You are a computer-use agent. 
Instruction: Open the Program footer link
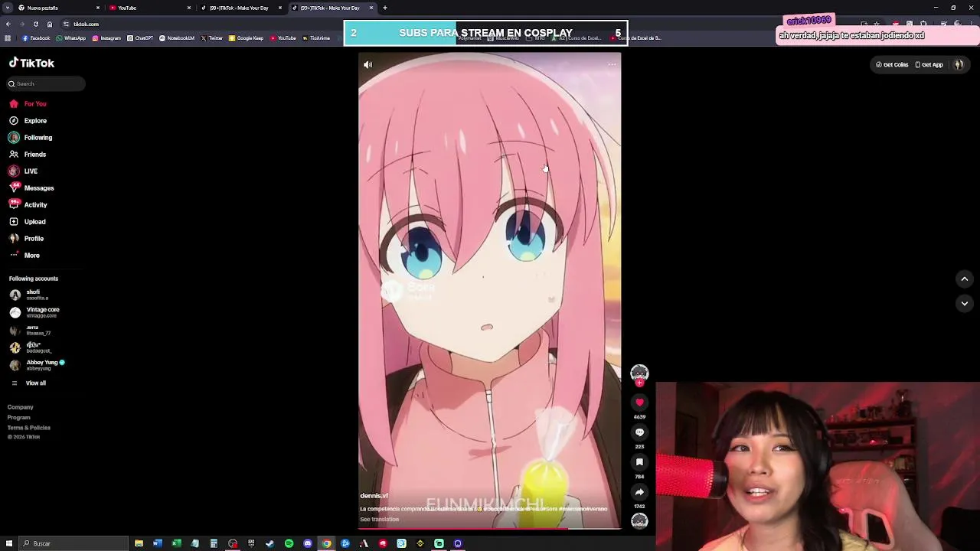coord(19,418)
